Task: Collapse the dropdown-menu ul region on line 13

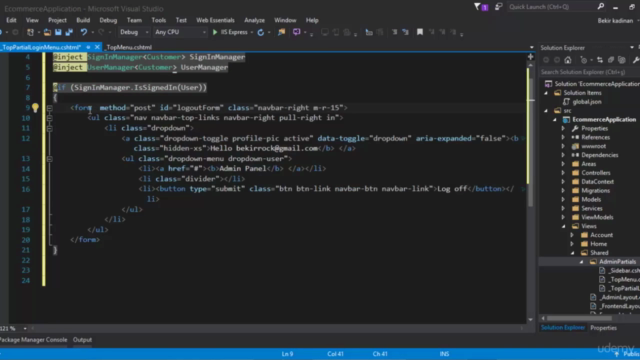Action: click(x=49, y=159)
